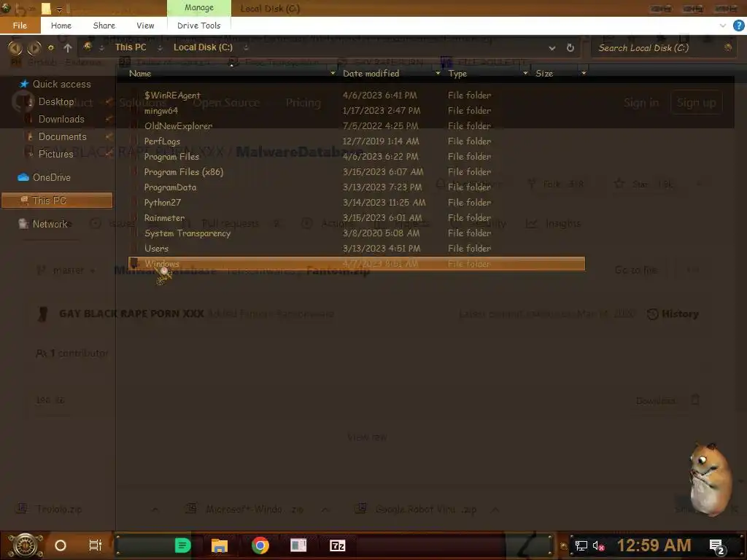Click the OneDrive cloud icon
Image resolution: width=747 pixels, height=560 pixels.
point(23,177)
